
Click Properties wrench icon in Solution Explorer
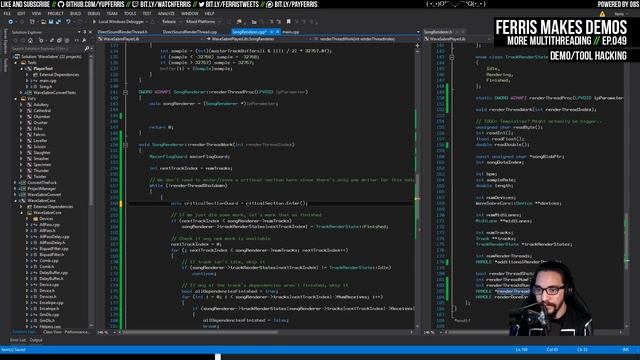pyautogui.click(x=84, y=40)
